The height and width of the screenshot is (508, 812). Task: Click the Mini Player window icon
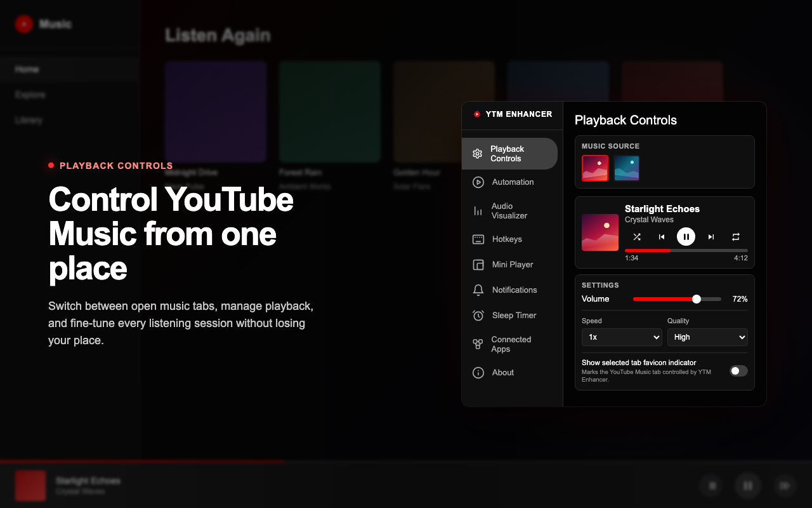pos(478,265)
